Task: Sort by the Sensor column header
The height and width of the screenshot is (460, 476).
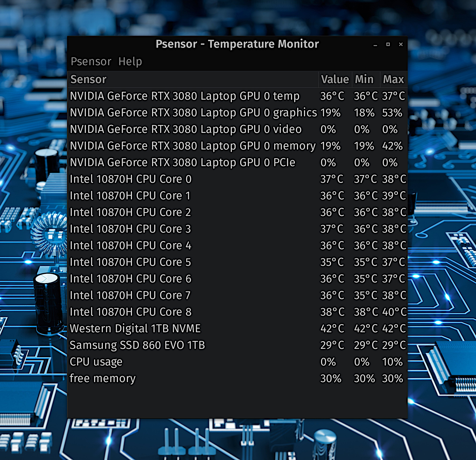Action: pos(193,79)
